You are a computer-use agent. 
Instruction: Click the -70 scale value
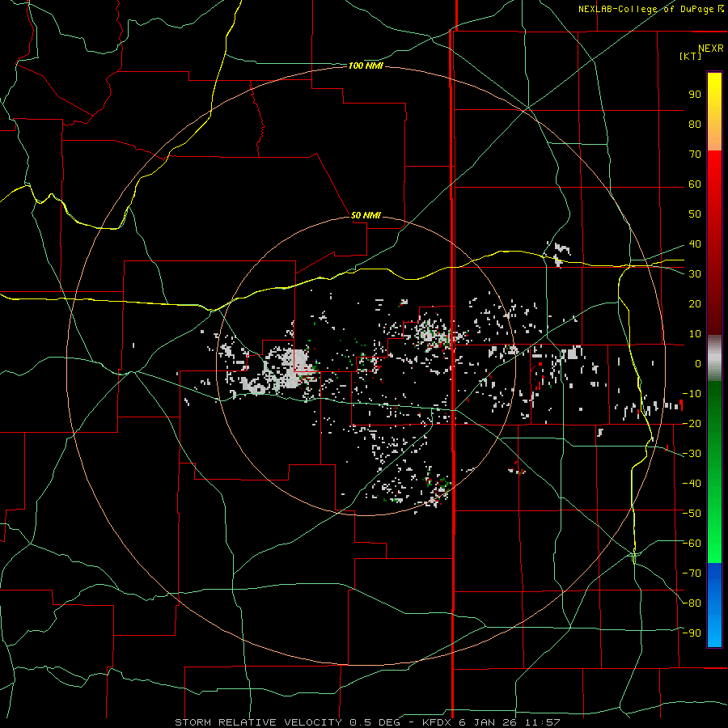[x=692, y=574]
